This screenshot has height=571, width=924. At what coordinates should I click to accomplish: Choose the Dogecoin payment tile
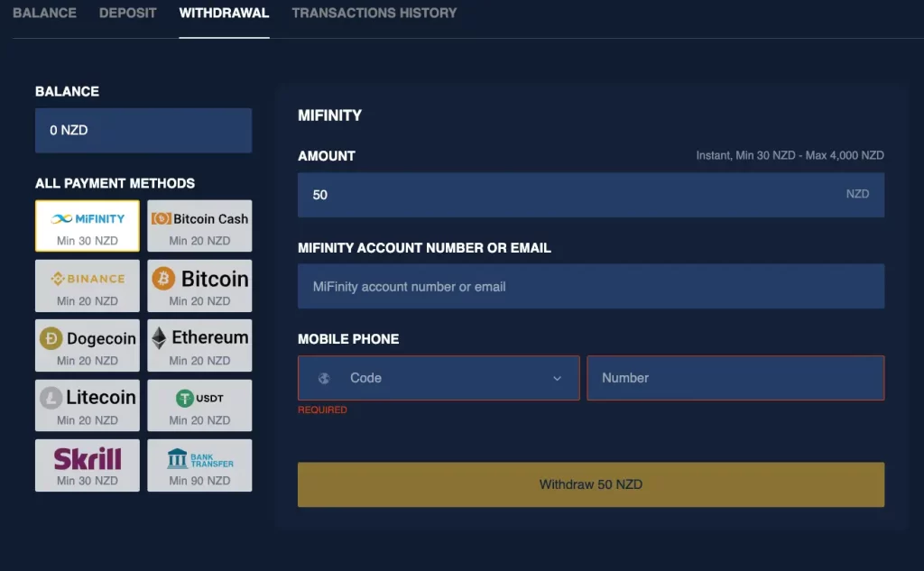88,345
